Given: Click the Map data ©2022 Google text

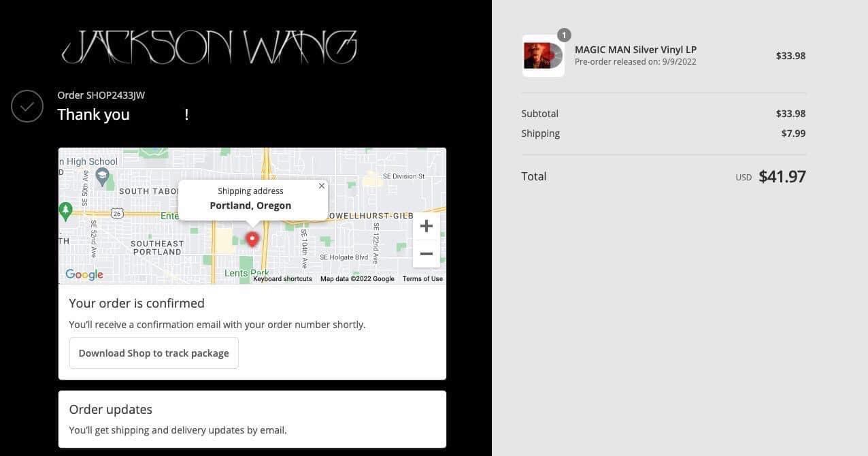Looking at the screenshot, I should [357, 278].
